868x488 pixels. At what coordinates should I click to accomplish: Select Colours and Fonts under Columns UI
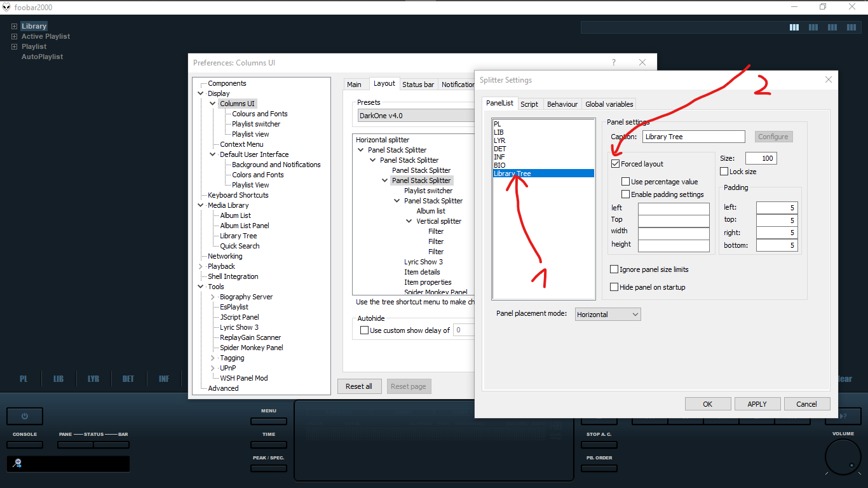coord(260,114)
